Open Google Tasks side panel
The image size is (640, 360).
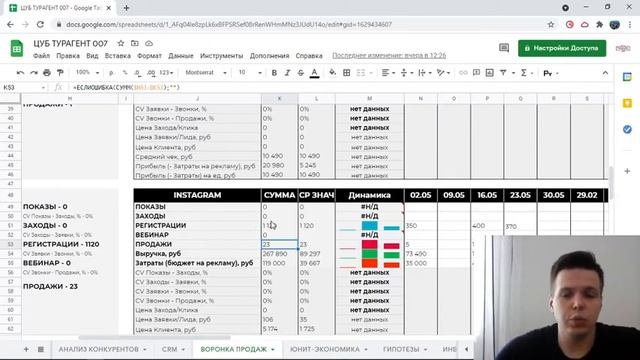click(x=627, y=129)
